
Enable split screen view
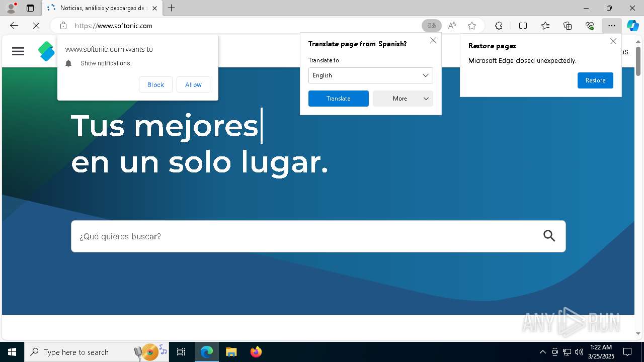(523, 26)
